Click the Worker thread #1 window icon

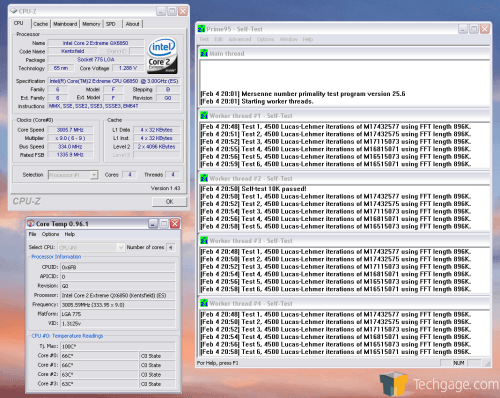(204, 116)
